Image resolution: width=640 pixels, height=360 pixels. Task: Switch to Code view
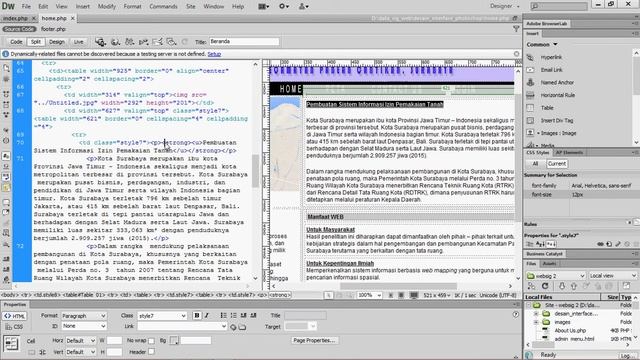coord(16,42)
